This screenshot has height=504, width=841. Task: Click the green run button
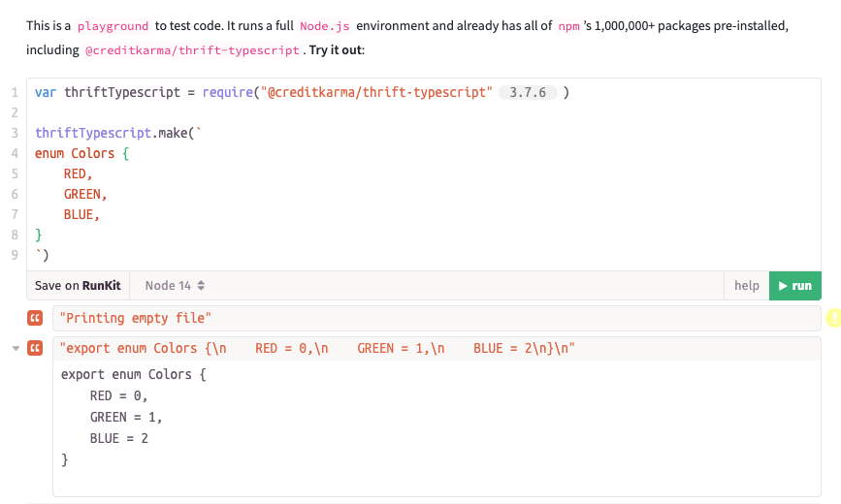(794, 286)
